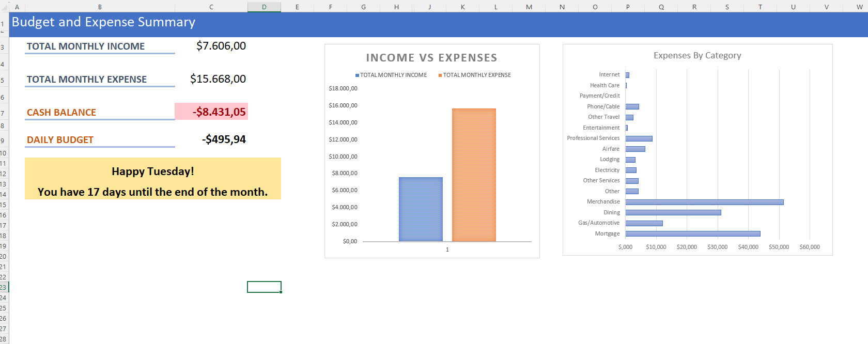Select the blue income bar in chart

[421, 209]
